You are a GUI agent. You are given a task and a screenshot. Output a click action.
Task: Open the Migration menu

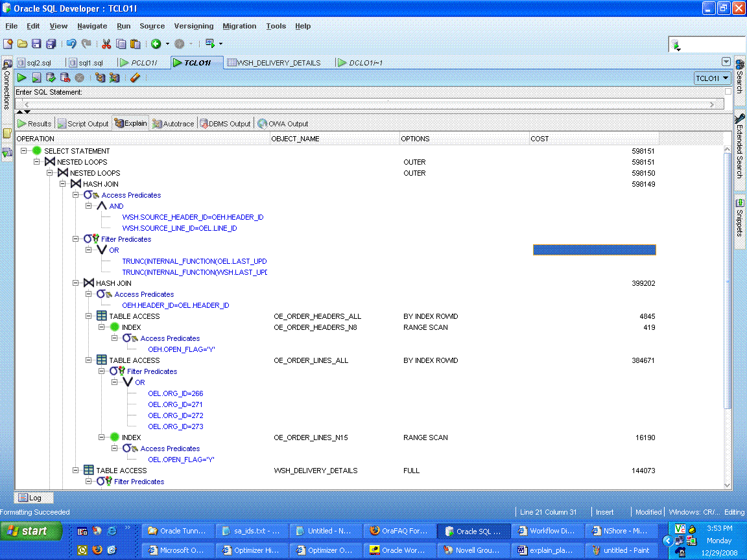pyautogui.click(x=239, y=26)
